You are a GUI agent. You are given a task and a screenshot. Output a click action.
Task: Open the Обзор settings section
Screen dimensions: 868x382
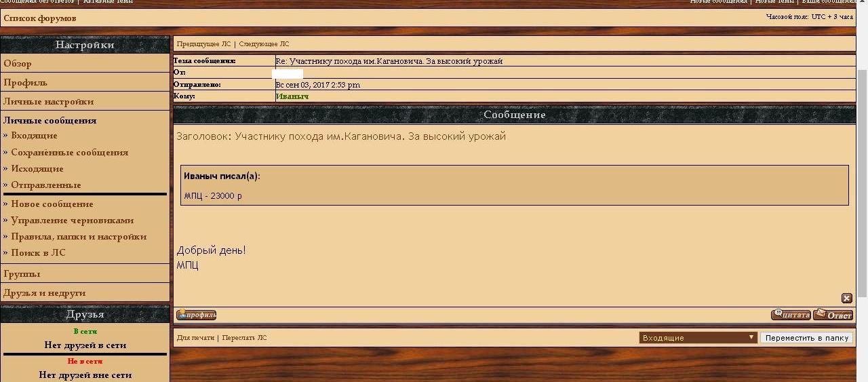coord(18,64)
